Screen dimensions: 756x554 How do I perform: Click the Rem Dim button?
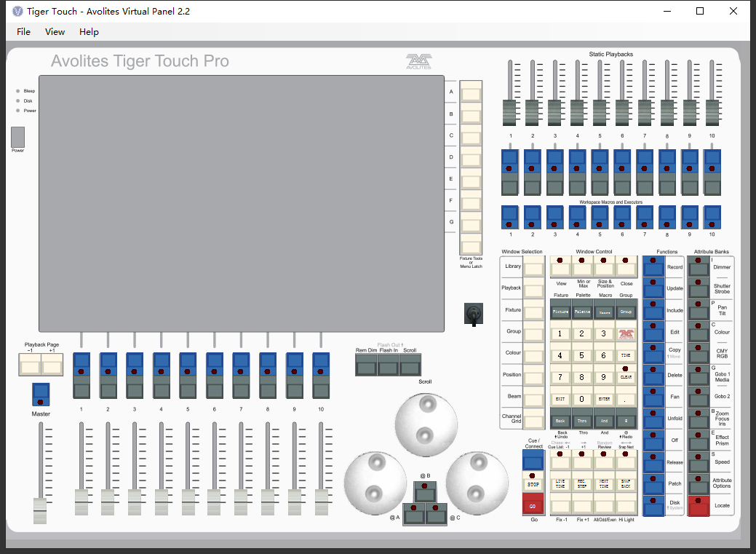[x=367, y=365]
